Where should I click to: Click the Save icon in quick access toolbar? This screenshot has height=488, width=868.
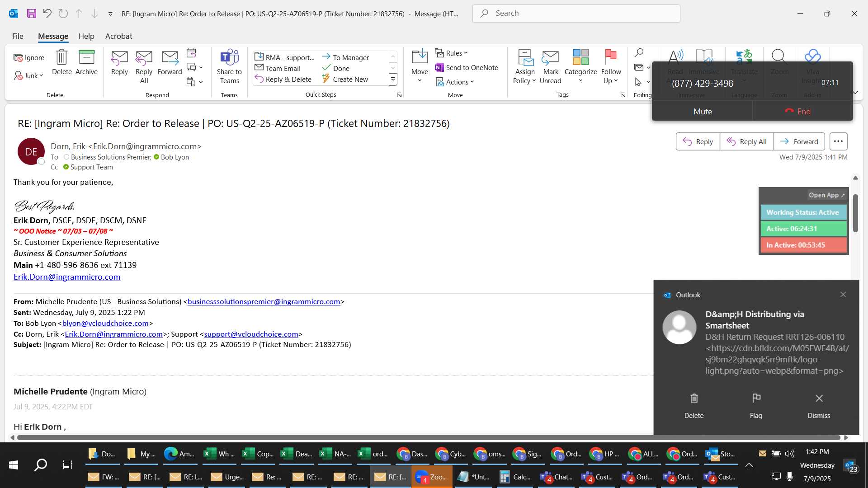31,14
